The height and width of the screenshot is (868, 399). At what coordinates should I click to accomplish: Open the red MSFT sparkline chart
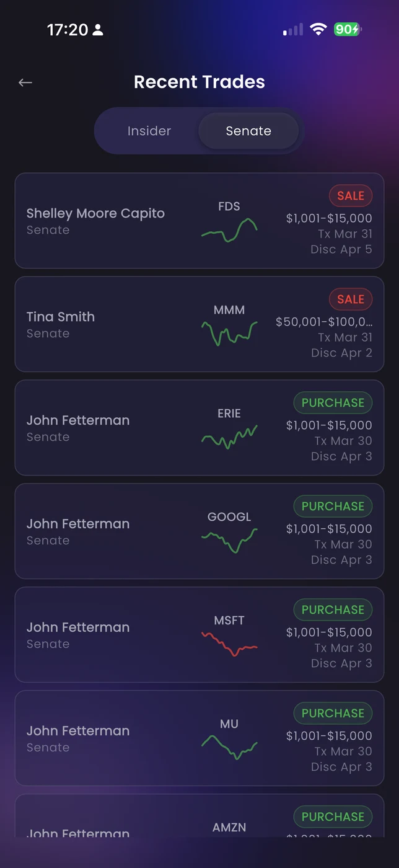229,644
